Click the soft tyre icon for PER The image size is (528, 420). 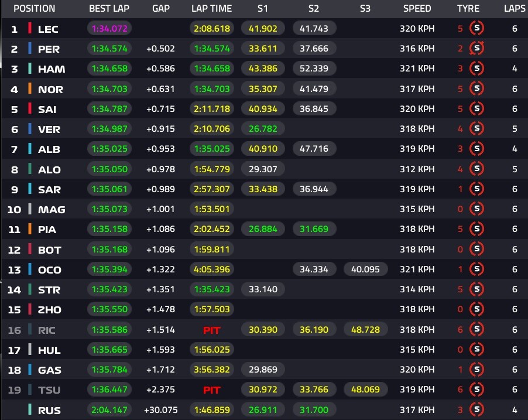coord(476,48)
